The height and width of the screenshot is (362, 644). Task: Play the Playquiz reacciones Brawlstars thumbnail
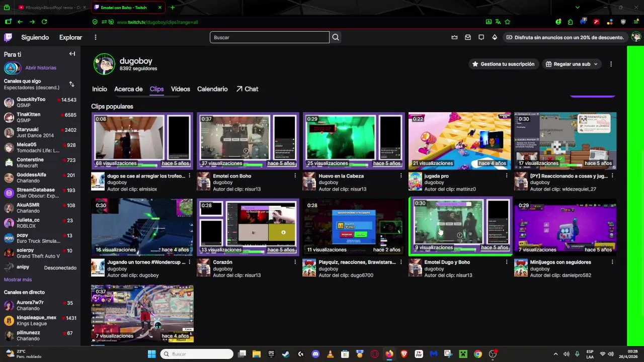354,227
